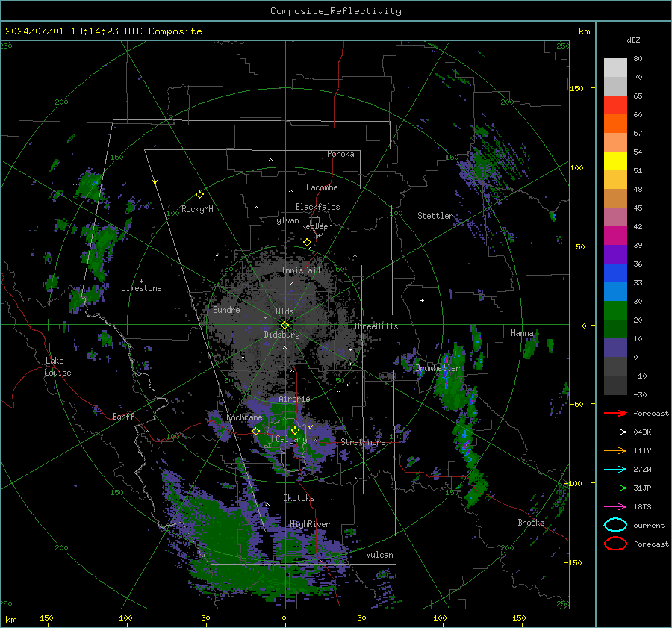672x628 pixels.
Task: Click the red swatch below 65 dBZ
Action: pos(615,105)
